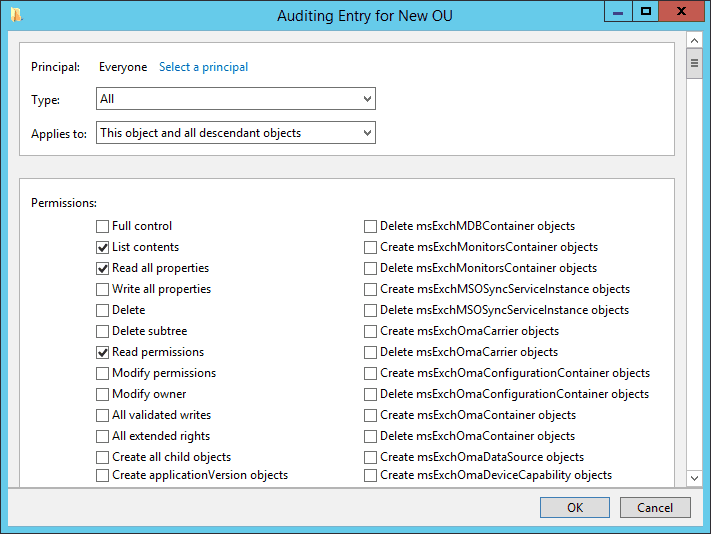
Task: Check Create msExchOmaCarrier objects
Action: pyautogui.click(x=370, y=331)
